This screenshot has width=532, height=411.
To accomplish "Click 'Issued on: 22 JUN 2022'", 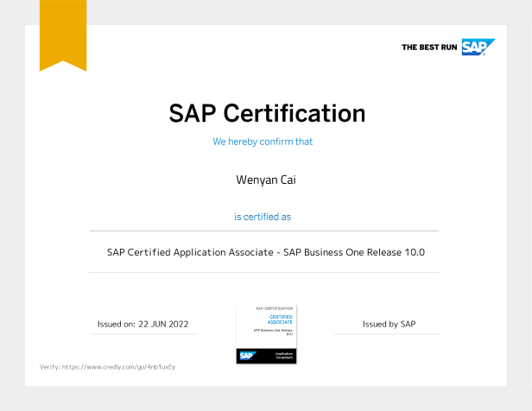I will 142,324.
